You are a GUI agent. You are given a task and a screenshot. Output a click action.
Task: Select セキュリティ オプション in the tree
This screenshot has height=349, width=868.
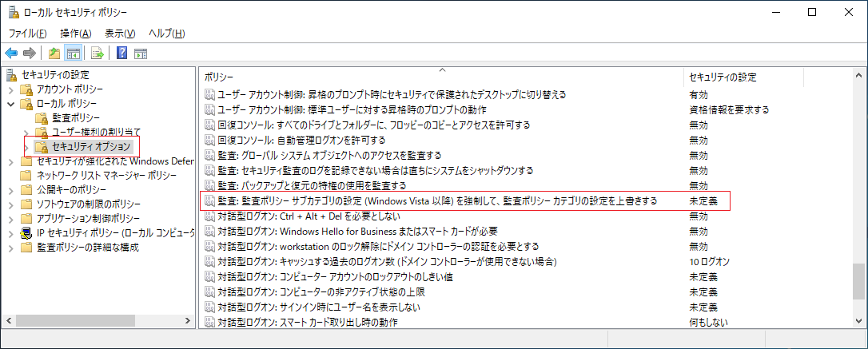tap(91, 147)
